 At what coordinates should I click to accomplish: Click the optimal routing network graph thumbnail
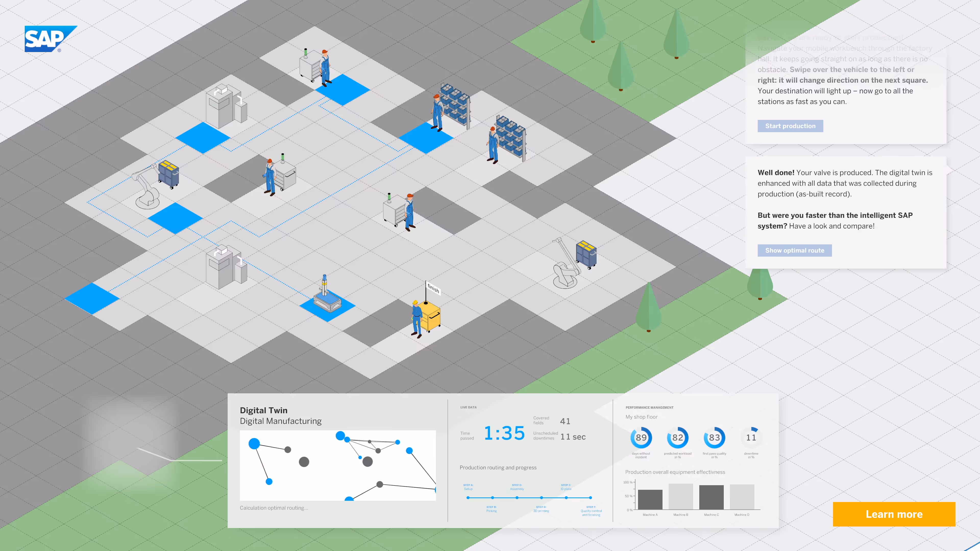pyautogui.click(x=337, y=465)
